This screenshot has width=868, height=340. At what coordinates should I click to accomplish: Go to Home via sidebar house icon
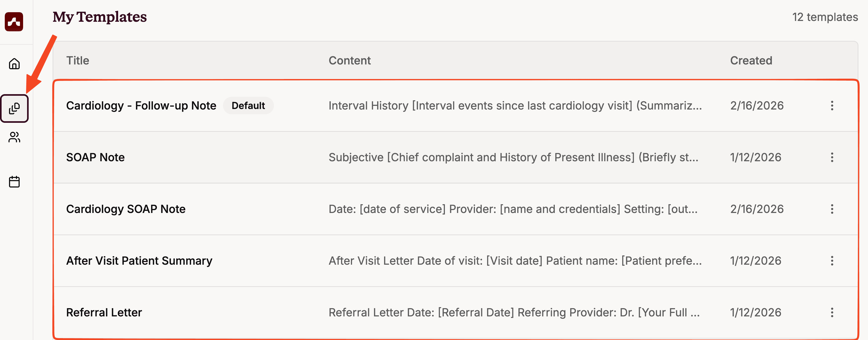coord(14,64)
